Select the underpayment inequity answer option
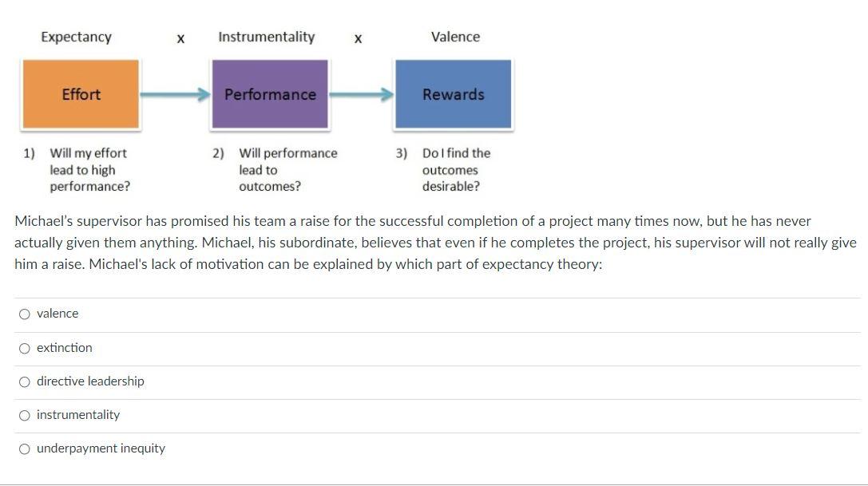868x486 pixels. 25,448
